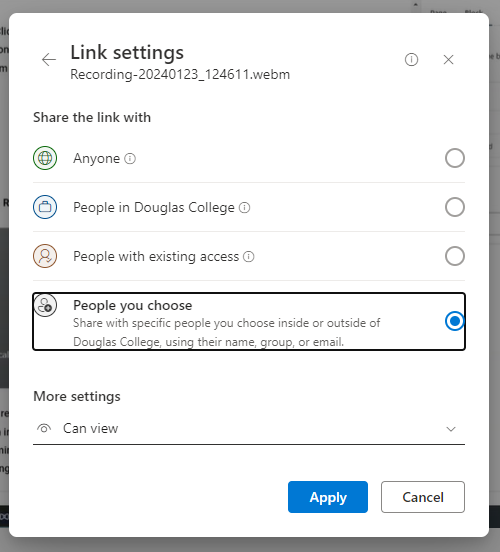Select the Anyone radio button
500x552 pixels.
pos(455,158)
